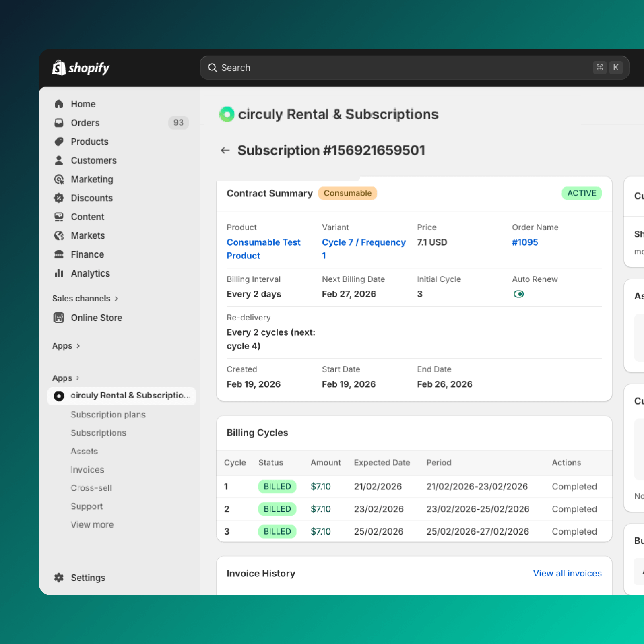This screenshot has height=644, width=644.
Task: Click the Content image icon
Action: (59, 217)
